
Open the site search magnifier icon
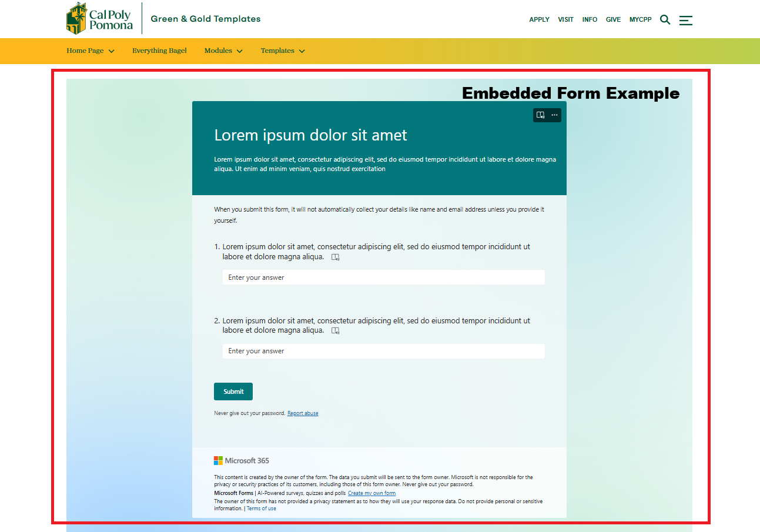coord(665,19)
